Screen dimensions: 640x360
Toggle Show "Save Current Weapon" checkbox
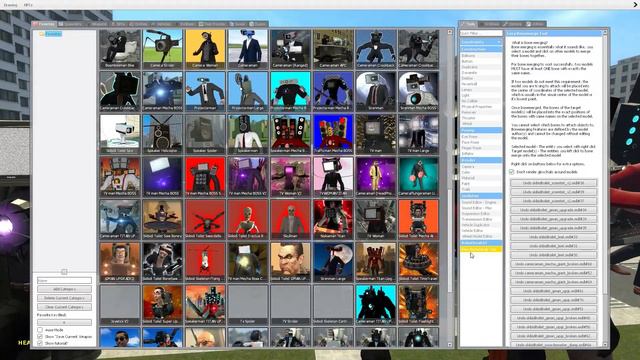pyautogui.click(x=40, y=336)
